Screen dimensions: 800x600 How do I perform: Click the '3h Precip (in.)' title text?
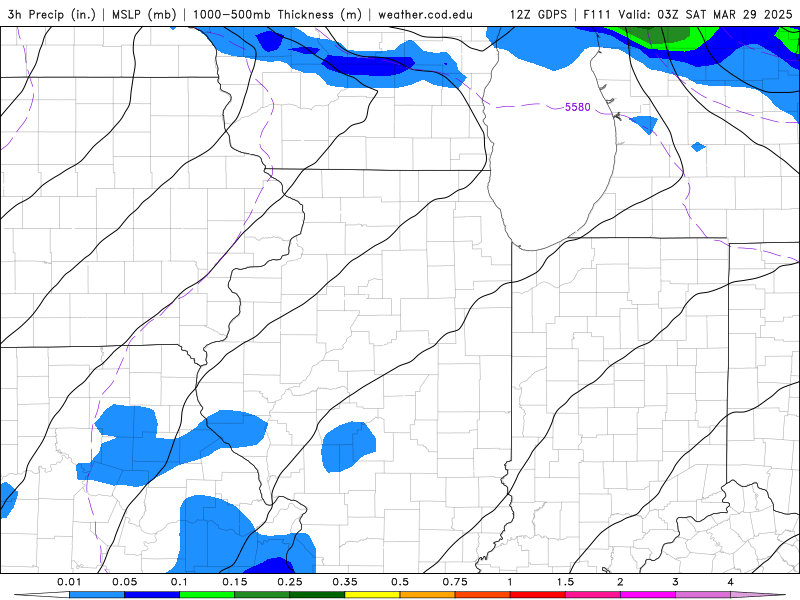point(52,14)
